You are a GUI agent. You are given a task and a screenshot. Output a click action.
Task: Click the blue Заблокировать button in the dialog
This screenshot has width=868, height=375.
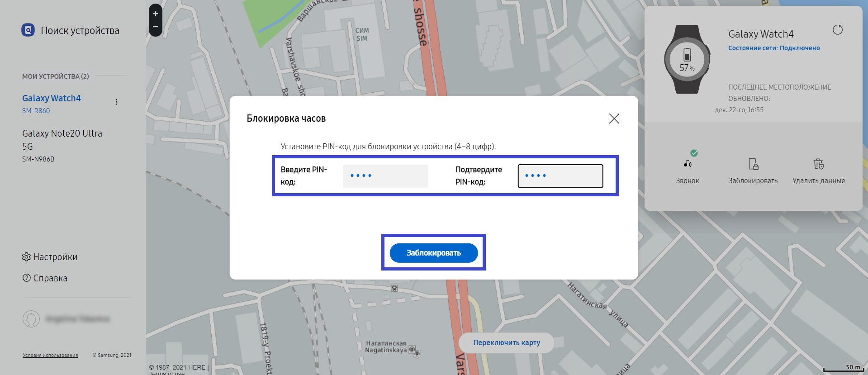[x=433, y=253]
